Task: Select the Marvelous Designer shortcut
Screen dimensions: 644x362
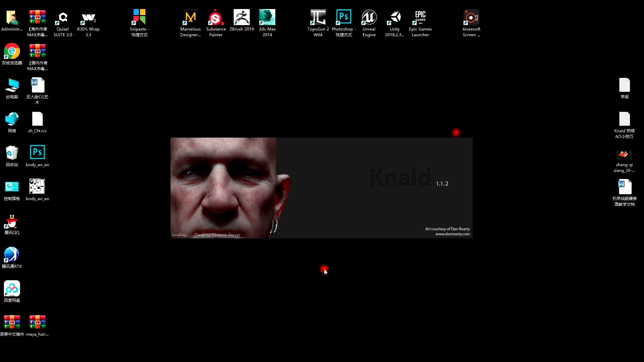Action: [x=190, y=18]
